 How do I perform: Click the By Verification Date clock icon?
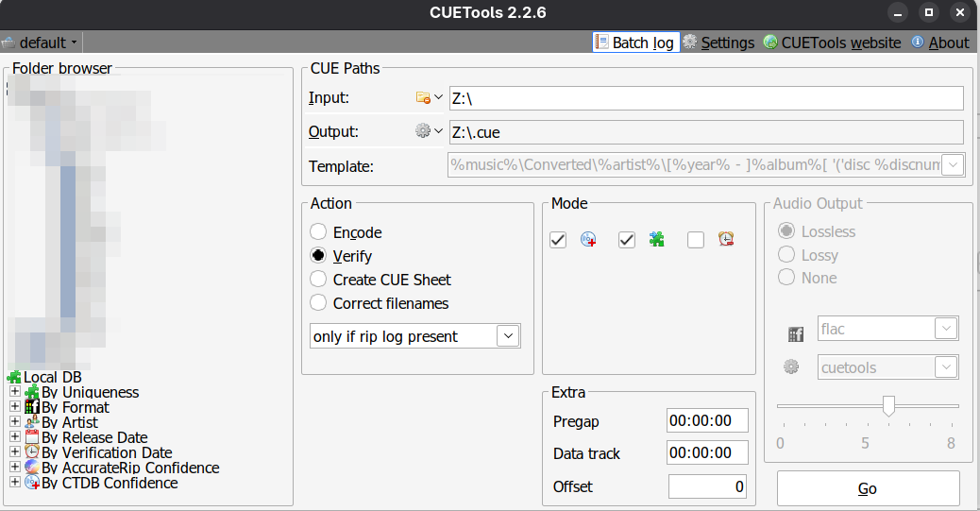point(32,452)
